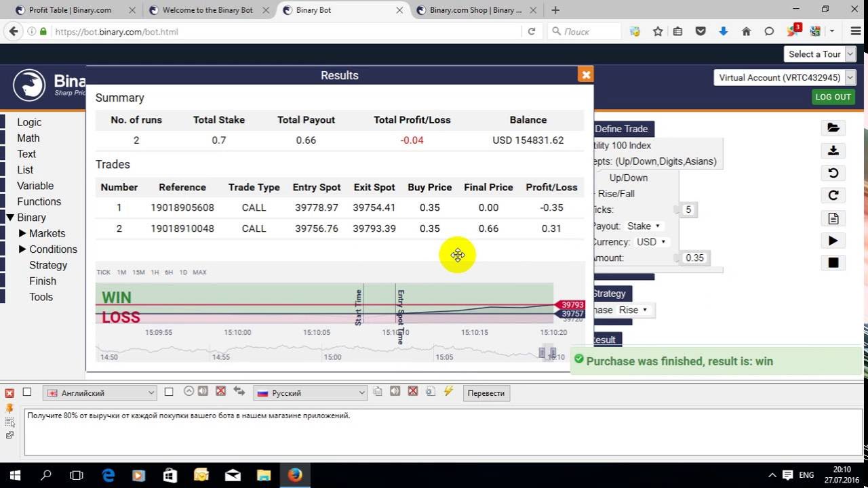
Task: Copy translated text icon
Action: click(x=378, y=391)
